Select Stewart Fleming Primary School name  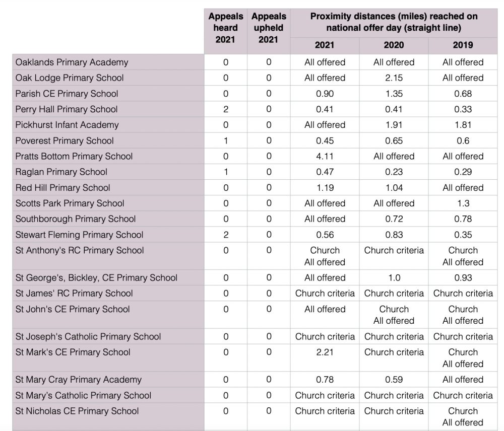point(79,235)
